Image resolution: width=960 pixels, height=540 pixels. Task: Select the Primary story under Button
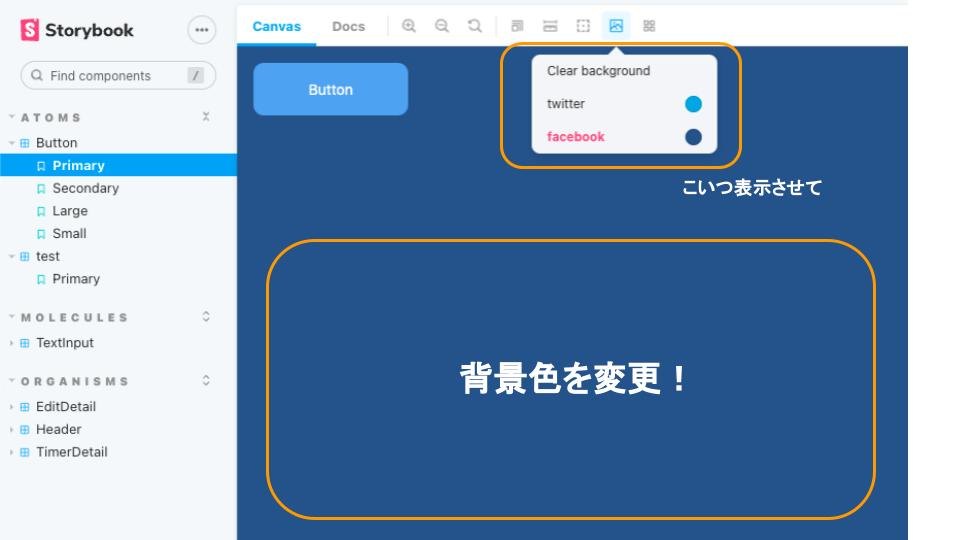pos(118,165)
